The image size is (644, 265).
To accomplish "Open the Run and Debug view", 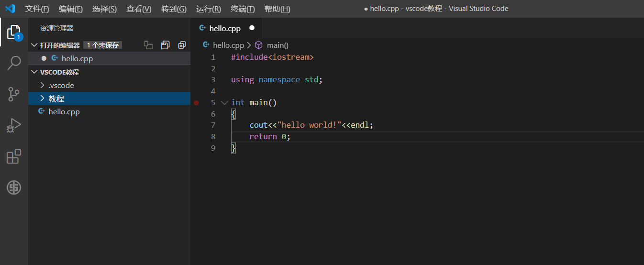I will point(14,125).
